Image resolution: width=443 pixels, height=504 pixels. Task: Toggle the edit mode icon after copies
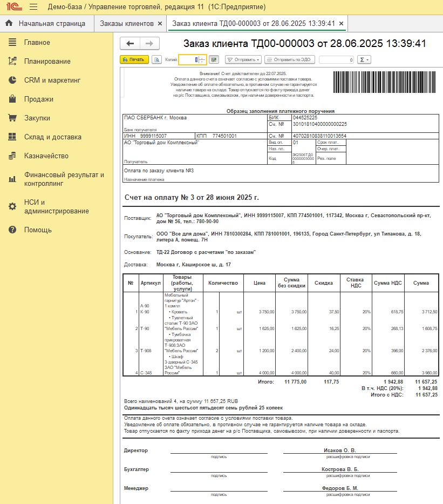[214, 59]
